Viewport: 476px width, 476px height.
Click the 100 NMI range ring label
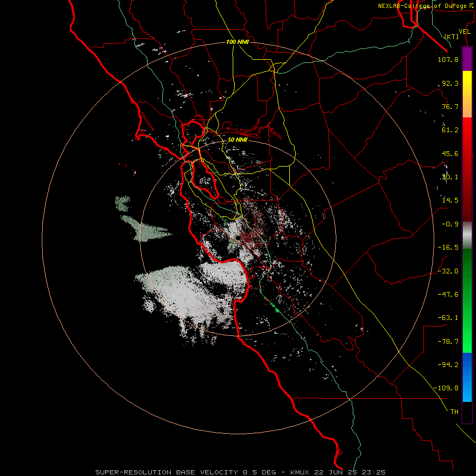(x=237, y=42)
